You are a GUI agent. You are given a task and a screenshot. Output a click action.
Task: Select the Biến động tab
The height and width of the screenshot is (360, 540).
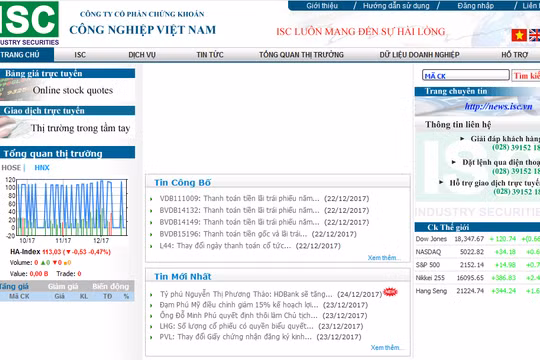coord(111,286)
